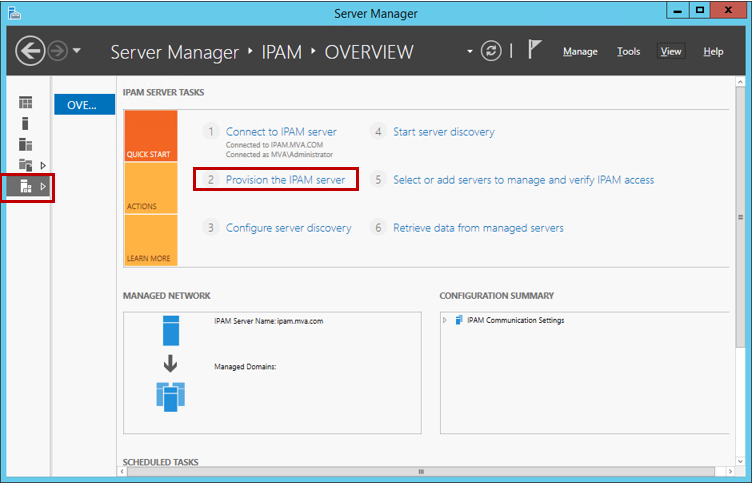Refresh Server Manager view
The image size is (752, 483).
(491, 51)
